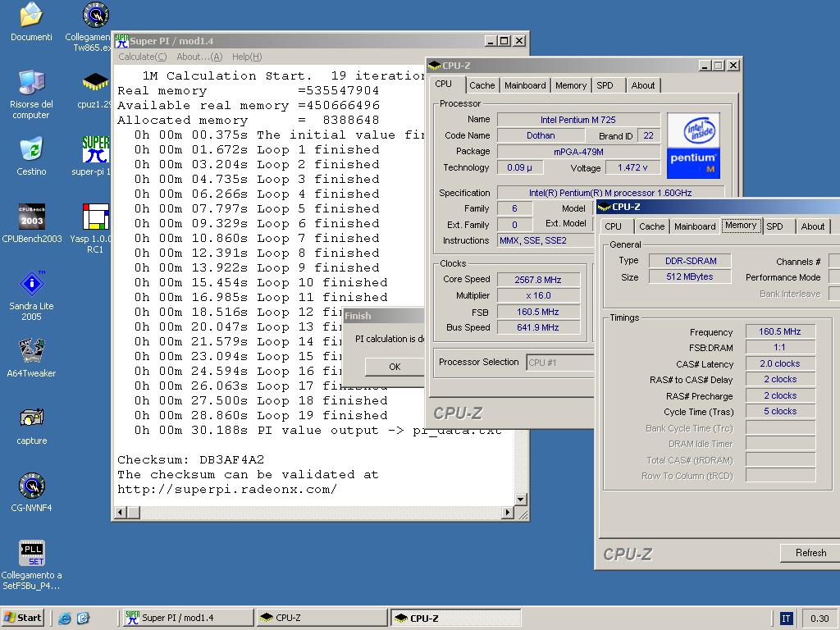Open About menu in Super PI
The image size is (840, 630).
pos(199,57)
